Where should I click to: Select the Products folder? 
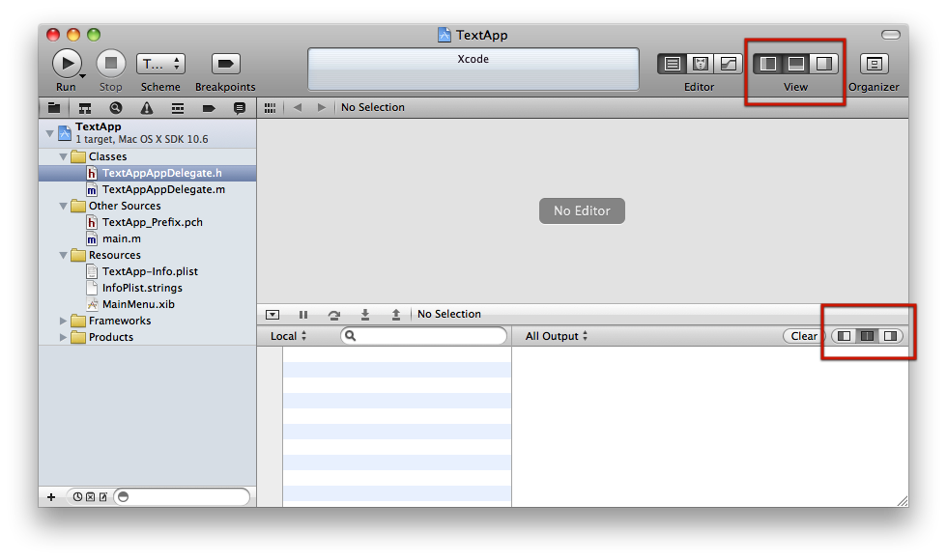pyautogui.click(x=147, y=337)
